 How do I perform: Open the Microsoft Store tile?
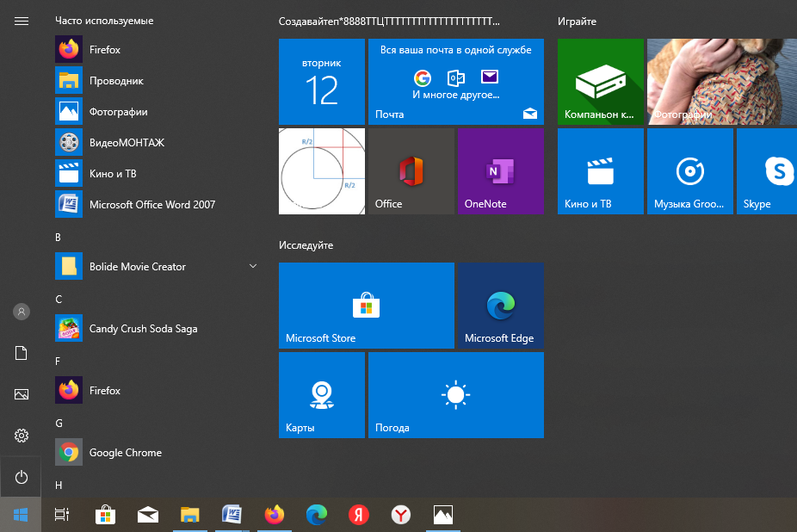[x=367, y=305]
